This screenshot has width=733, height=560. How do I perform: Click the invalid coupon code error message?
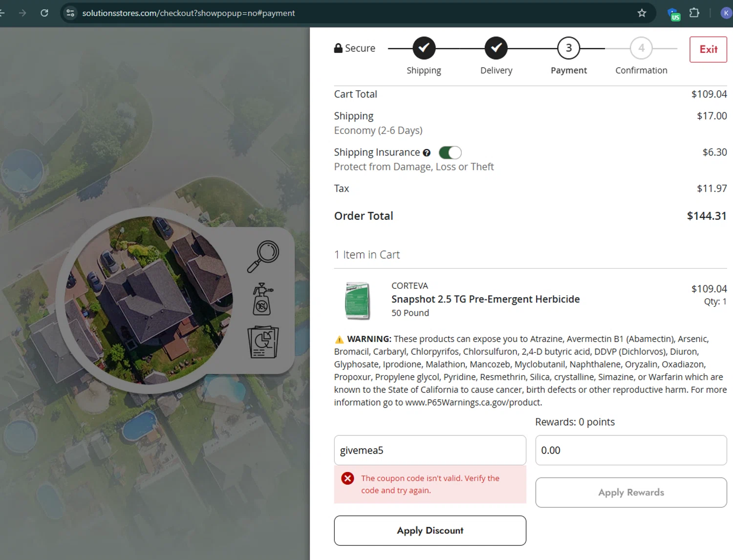[431, 484]
